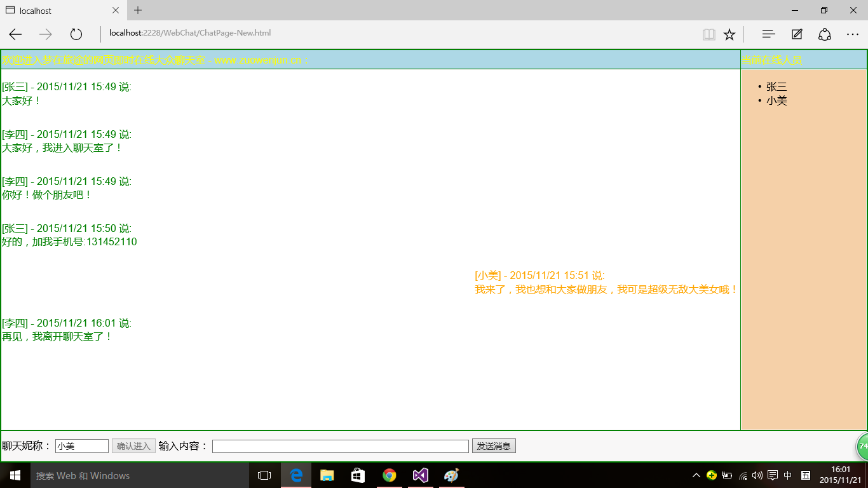Image resolution: width=868 pixels, height=488 pixels.
Task: Add this page to favorites with the star
Action: tap(729, 34)
